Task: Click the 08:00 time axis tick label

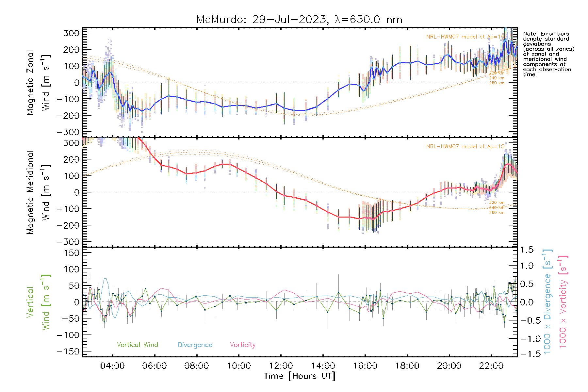Action: coord(196,366)
